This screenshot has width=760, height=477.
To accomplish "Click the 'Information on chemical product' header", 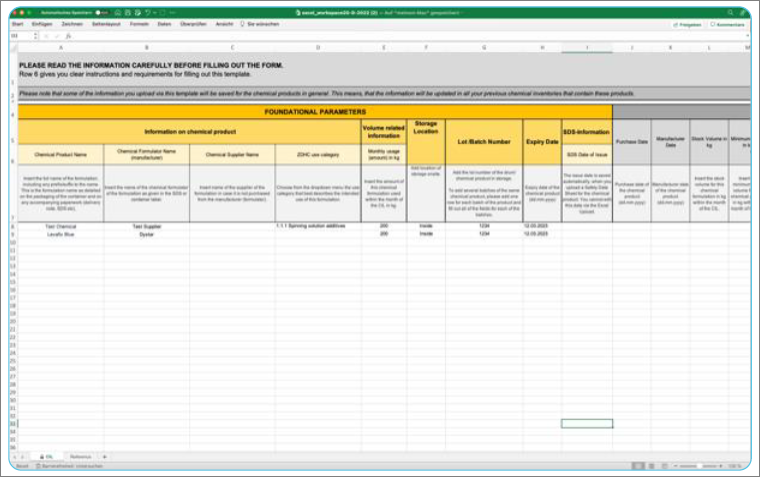I will [x=190, y=131].
